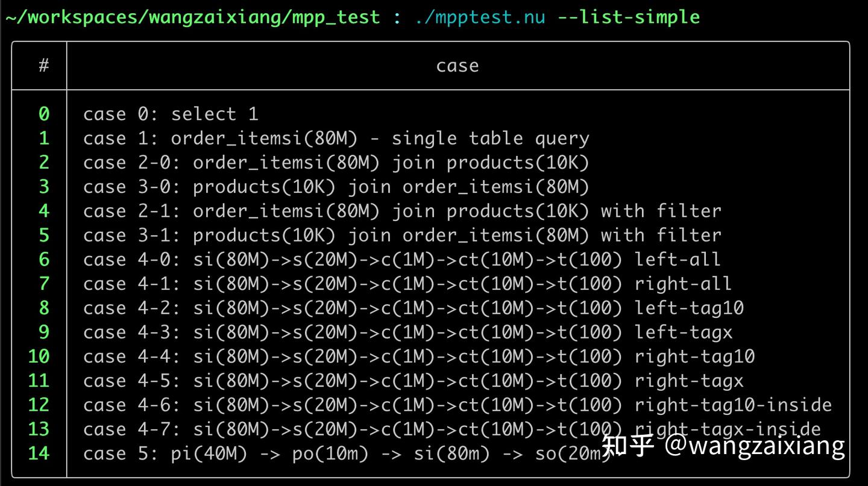Viewport: 868px width, 486px height.
Task: Select case 3-0 products join order_itemsi row
Action: pyautogui.click(x=336, y=187)
